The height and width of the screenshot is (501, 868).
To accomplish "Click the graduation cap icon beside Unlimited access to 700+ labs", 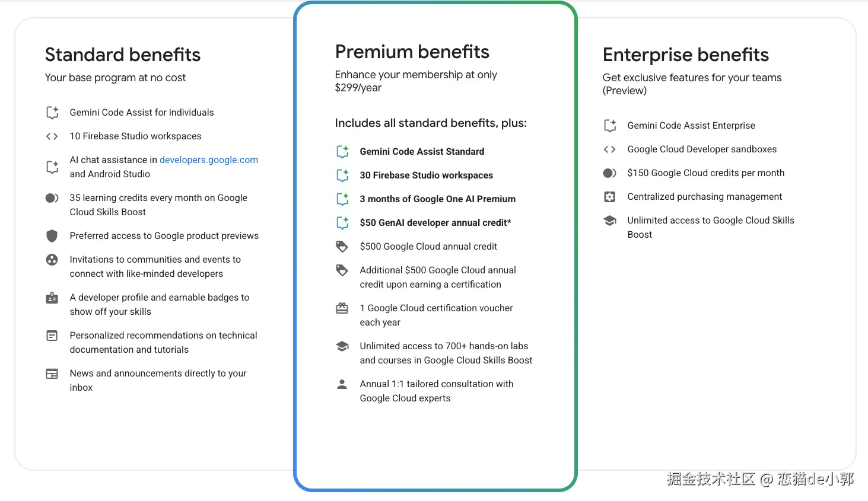I will click(x=342, y=346).
